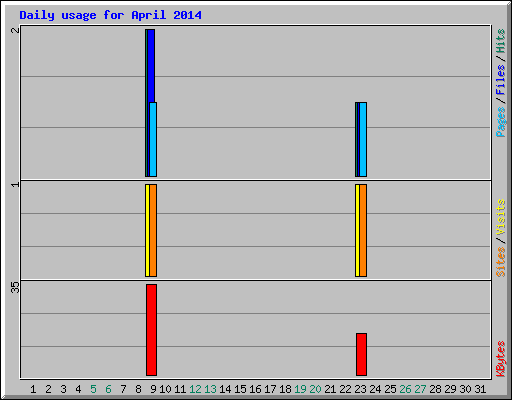Click the y-axis value '35'

click(15, 287)
